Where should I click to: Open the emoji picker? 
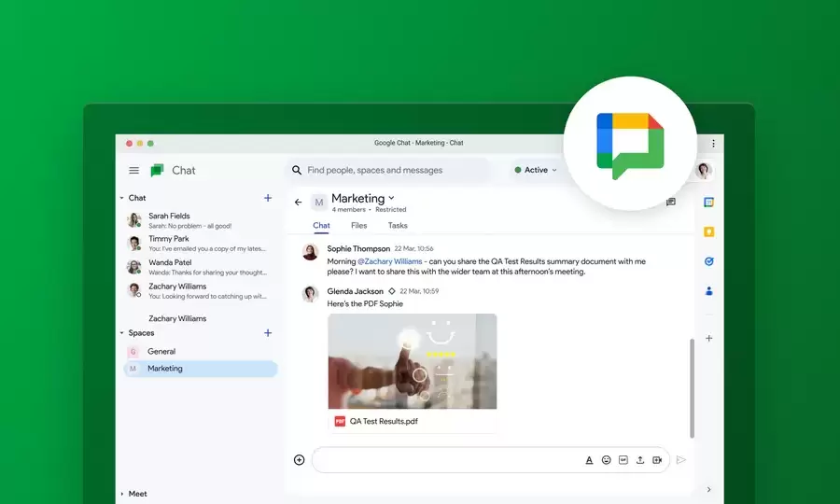pos(606,460)
